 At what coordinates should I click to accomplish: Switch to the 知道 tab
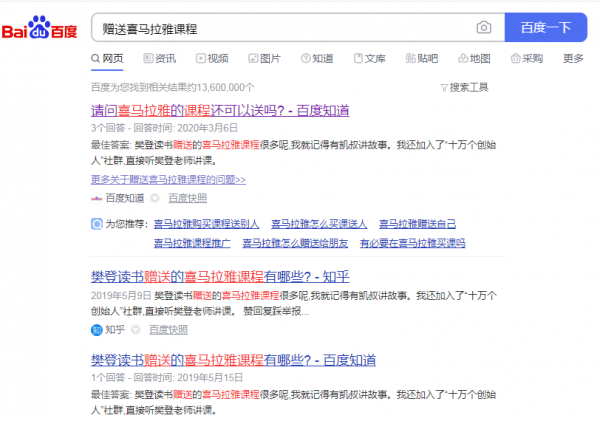tap(317, 59)
